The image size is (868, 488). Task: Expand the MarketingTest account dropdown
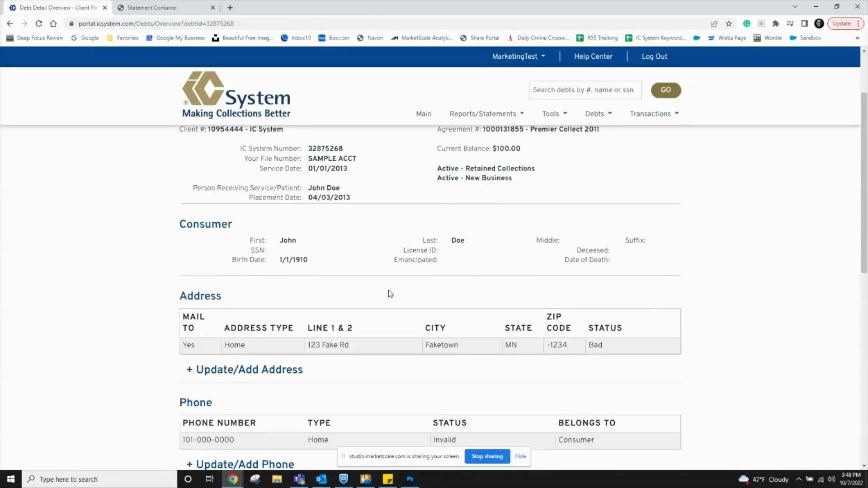point(518,56)
